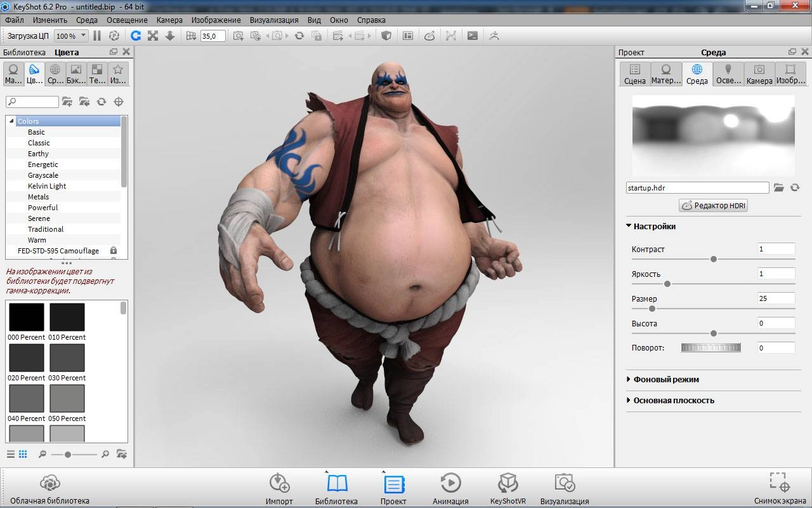
Task: Take a Снимок экрана screenshot
Action: click(780, 489)
